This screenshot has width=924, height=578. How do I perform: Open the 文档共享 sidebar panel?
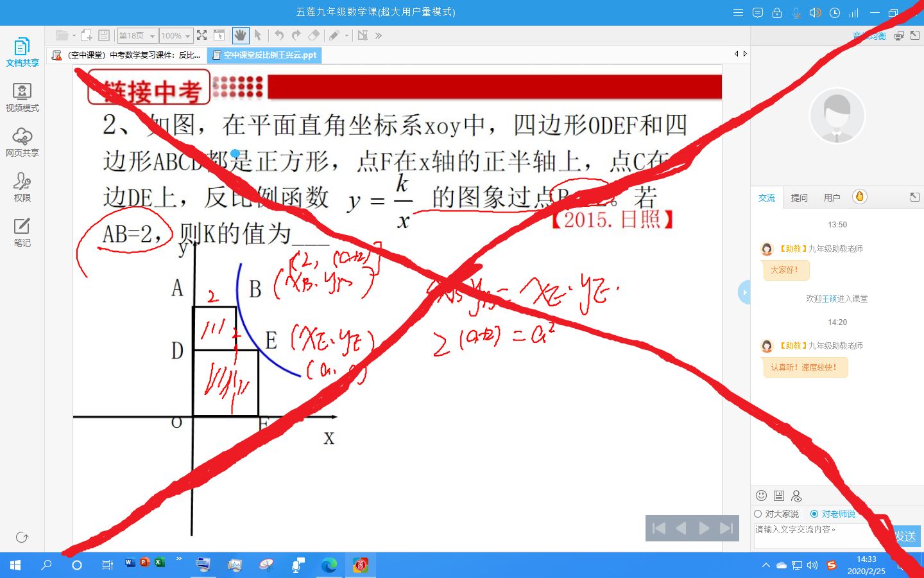[22, 51]
